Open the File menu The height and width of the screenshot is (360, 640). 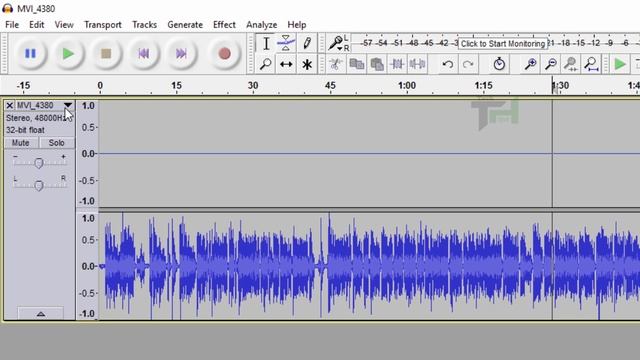click(x=12, y=24)
